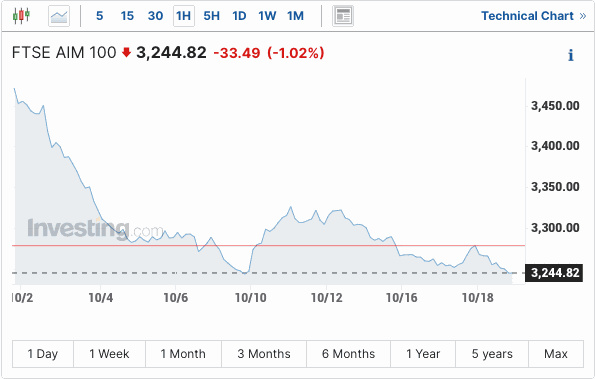
Task: Show the 1 Week range
Action: tap(109, 354)
